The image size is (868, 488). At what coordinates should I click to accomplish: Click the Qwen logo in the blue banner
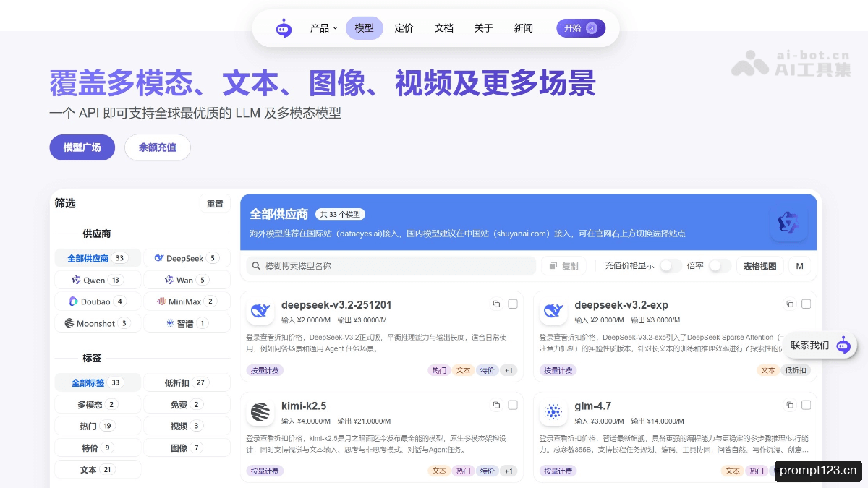tap(788, 224)
